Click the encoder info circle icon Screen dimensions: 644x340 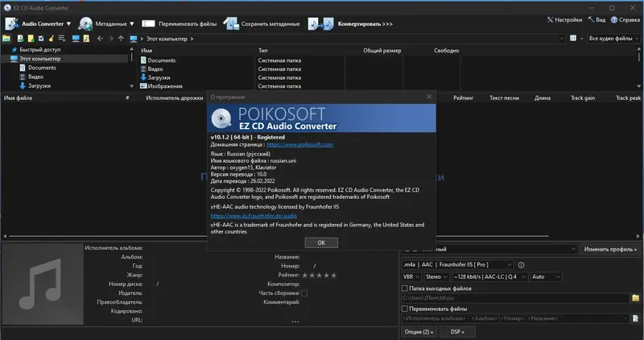point(521,265)
